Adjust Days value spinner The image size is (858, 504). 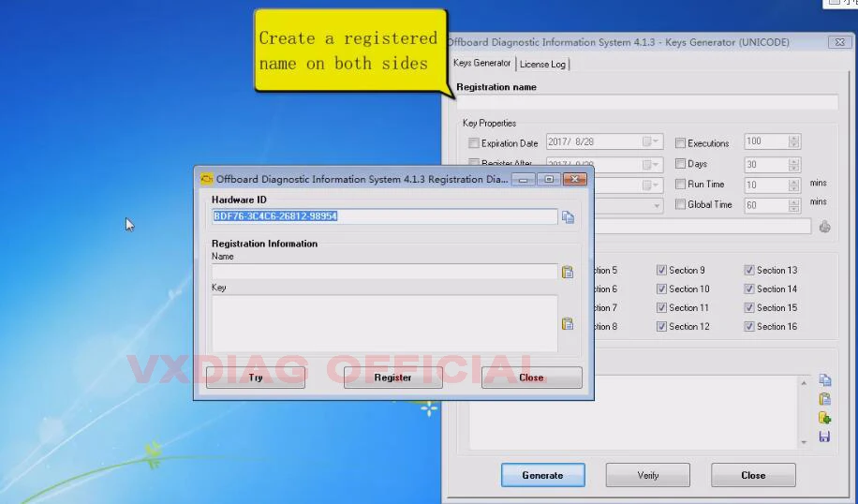pyautogui.click(x=794, y=165)
